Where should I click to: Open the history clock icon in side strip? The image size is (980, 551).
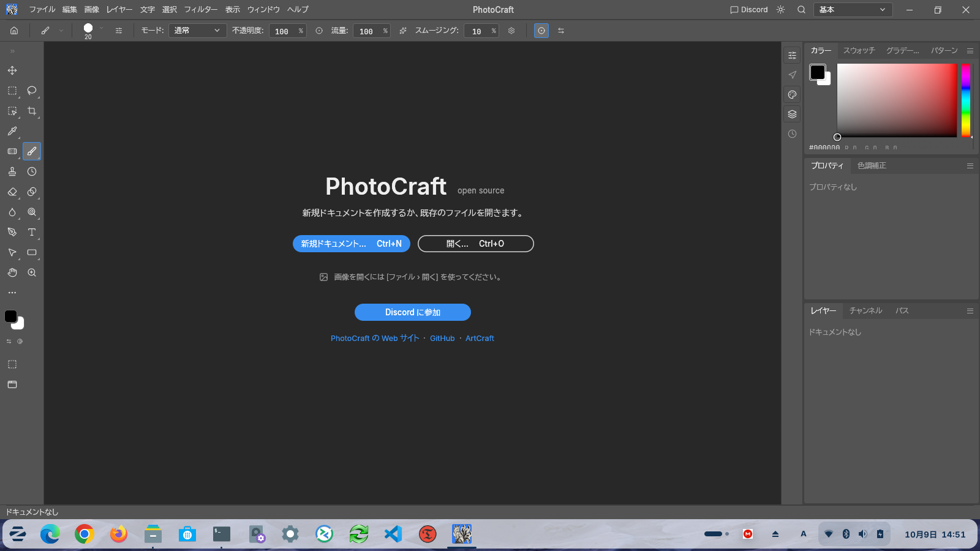click(792, 133)
